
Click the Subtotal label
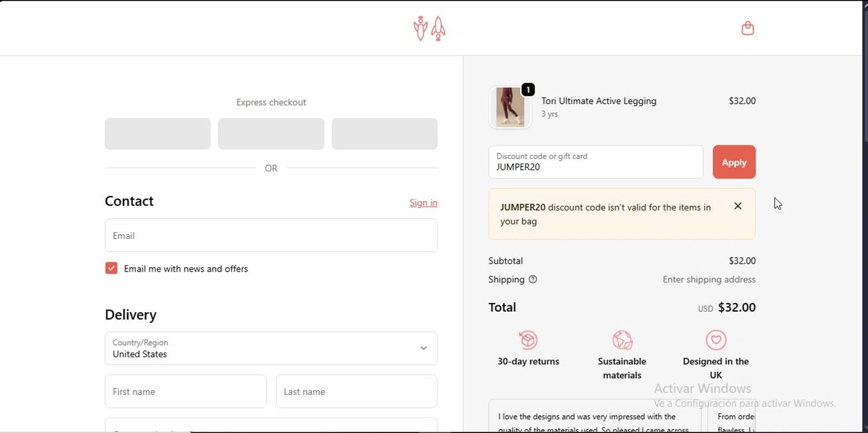[505, 261]
